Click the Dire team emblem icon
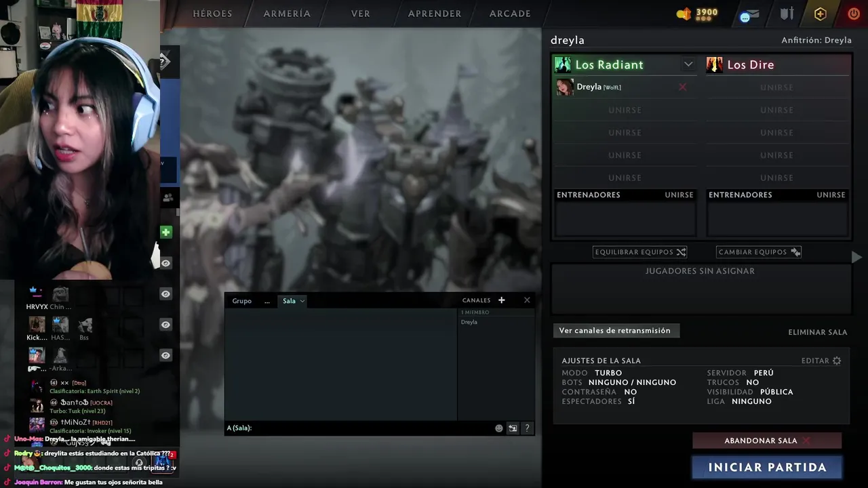The image size is (868, 488). point(714,64)
